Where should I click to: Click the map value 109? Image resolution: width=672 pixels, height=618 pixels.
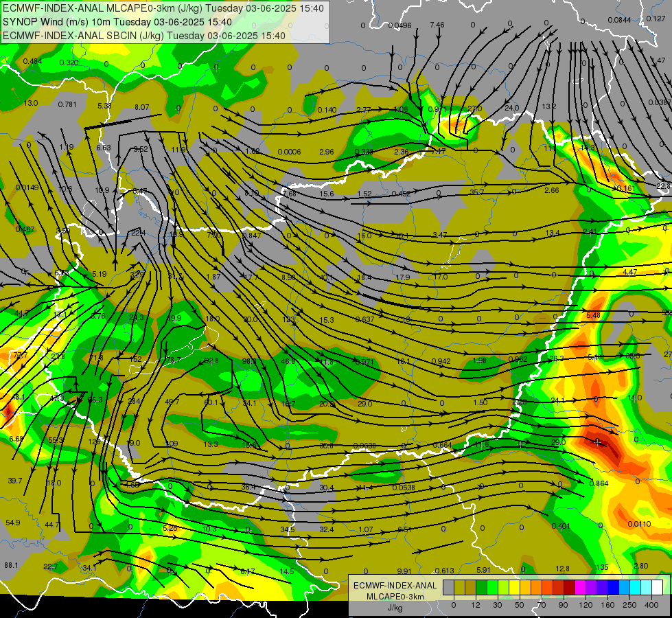click(172, 444)
